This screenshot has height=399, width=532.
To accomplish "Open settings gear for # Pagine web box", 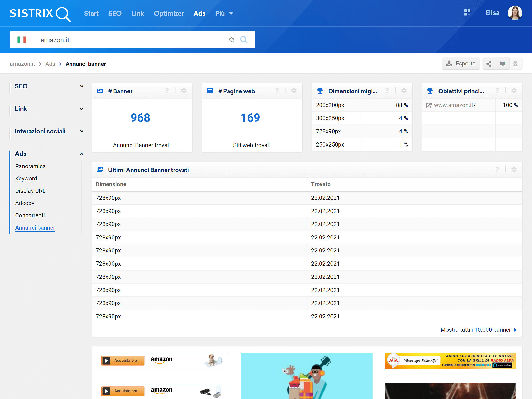I will click(x=294, y=91).
